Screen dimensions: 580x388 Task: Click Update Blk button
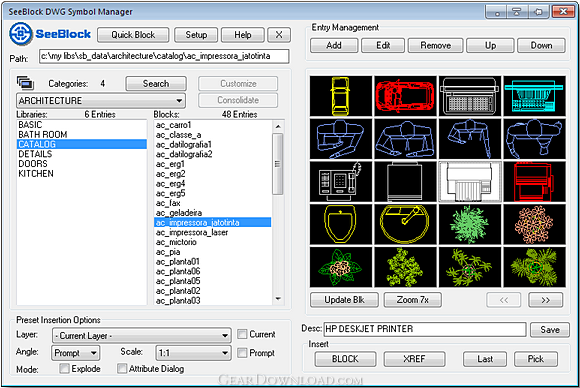coord(344,300)
